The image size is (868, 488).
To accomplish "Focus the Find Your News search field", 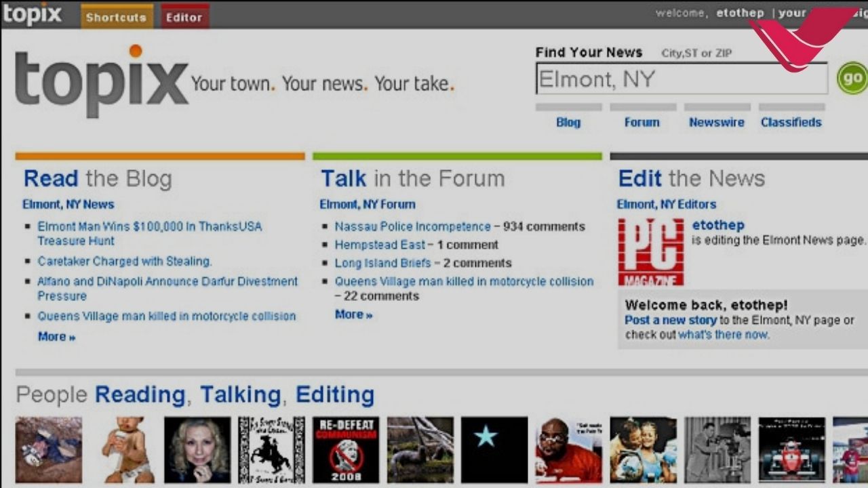I will (x=682, y=79).
